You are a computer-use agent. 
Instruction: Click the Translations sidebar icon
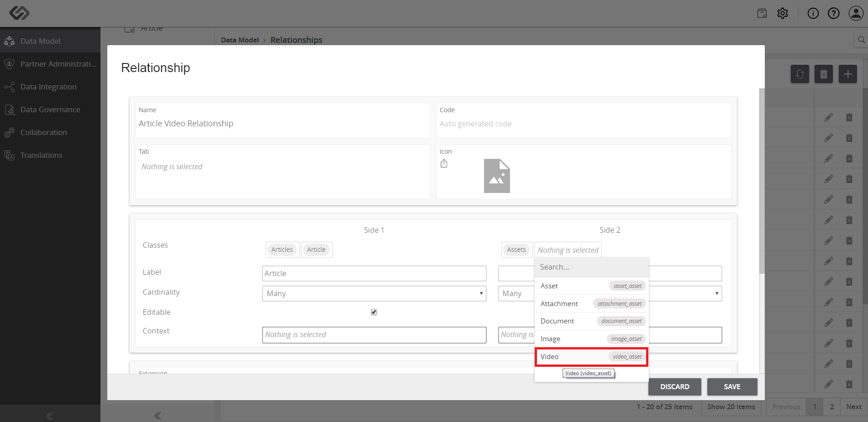click(10, 155)
